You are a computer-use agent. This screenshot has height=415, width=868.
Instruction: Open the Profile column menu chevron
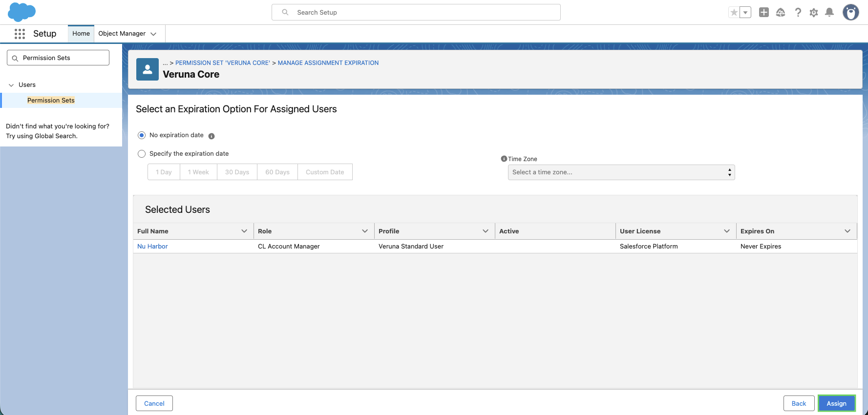(486, 231)
